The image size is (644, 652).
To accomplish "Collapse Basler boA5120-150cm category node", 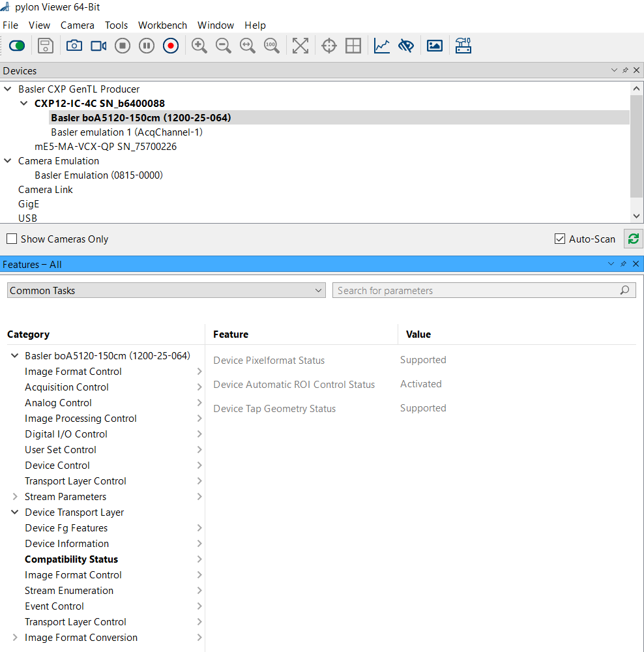I will click(14, 355).
